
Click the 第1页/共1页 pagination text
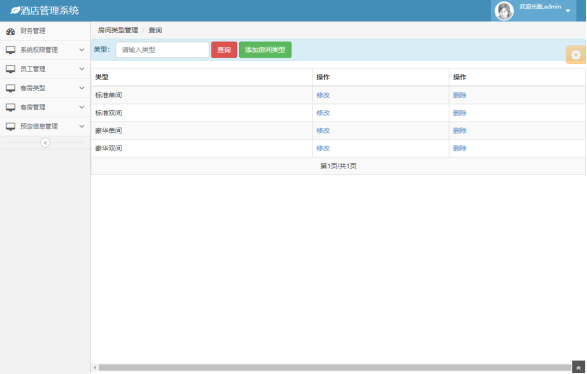pos(338,166)
